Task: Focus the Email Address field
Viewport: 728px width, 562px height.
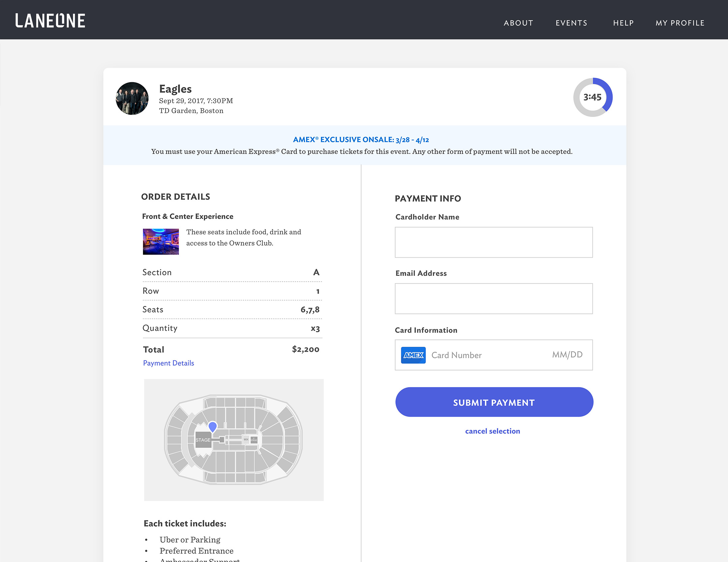Action: [493, 299]
